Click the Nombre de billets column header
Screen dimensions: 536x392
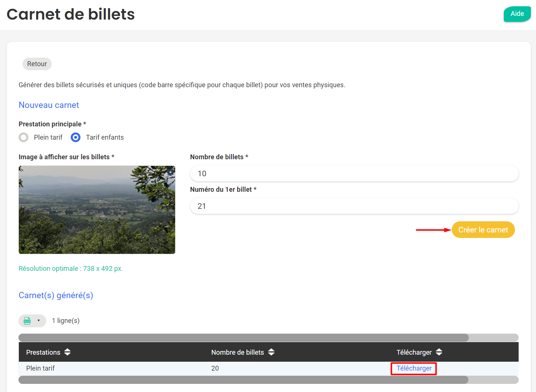[x=237, y=352]
